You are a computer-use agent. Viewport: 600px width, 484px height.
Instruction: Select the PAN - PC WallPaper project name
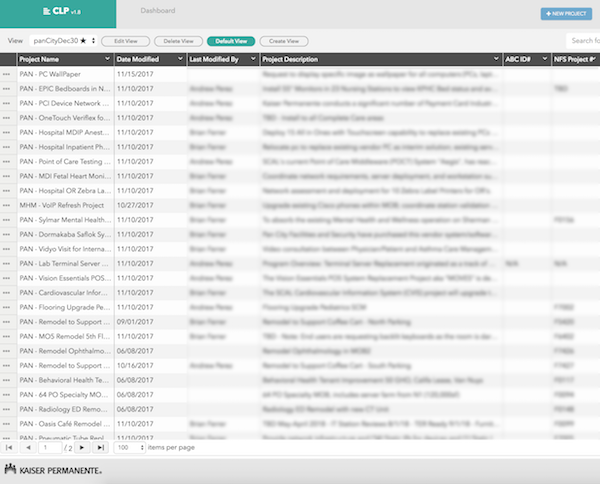click(x=50, y=74)
